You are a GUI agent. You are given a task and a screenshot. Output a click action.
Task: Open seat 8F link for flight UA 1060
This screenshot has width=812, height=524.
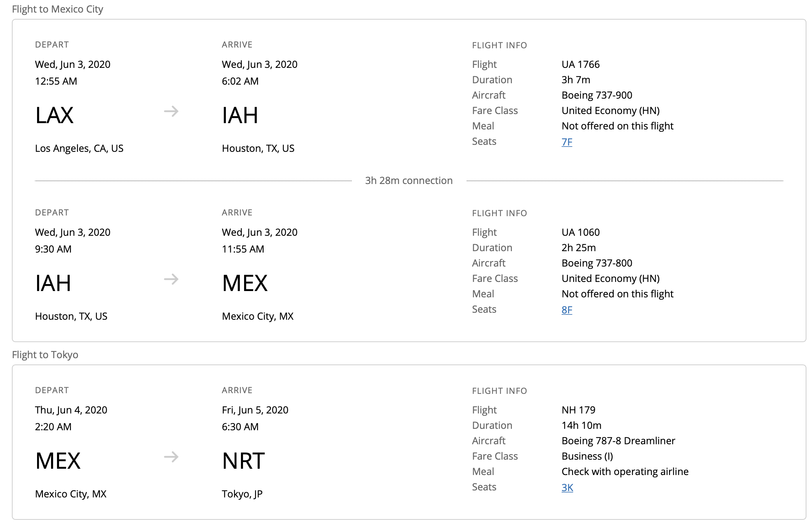click(567, 310)
